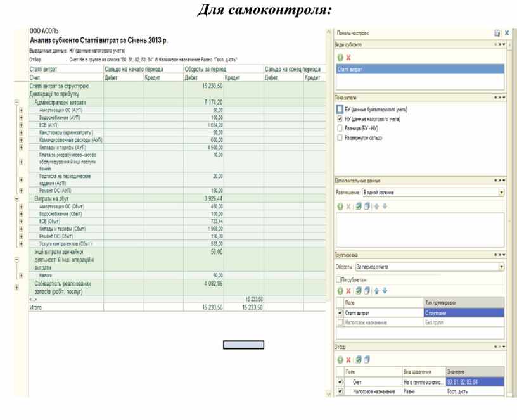The image size is (517, 420).
Task: Click the Без групп grouping type cell
Action: (464, 322)
